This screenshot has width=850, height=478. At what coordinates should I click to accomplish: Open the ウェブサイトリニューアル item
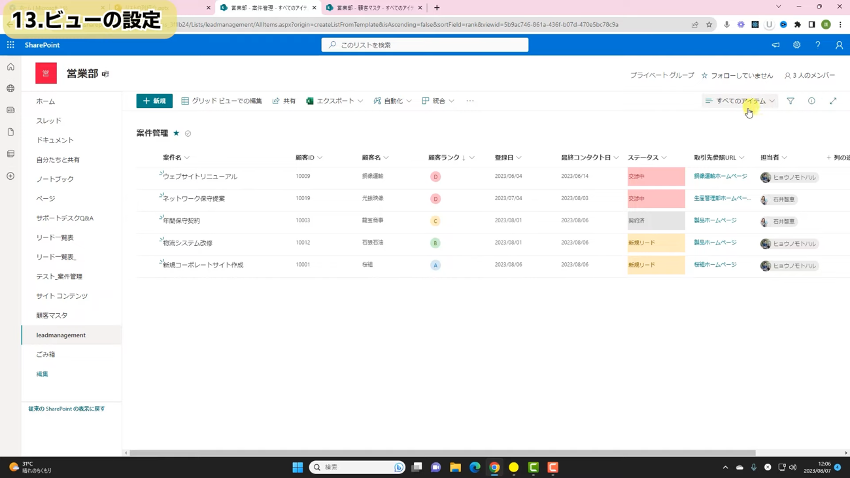tap(200, 176)
